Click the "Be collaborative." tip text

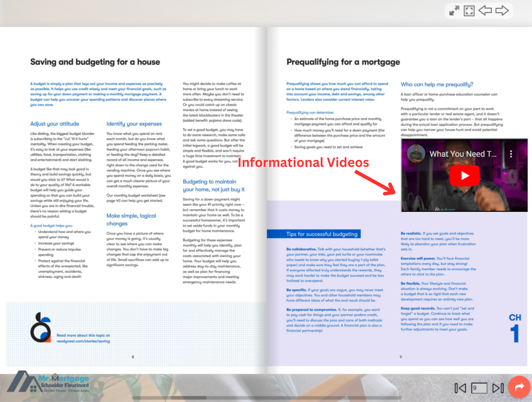point(301,249)
